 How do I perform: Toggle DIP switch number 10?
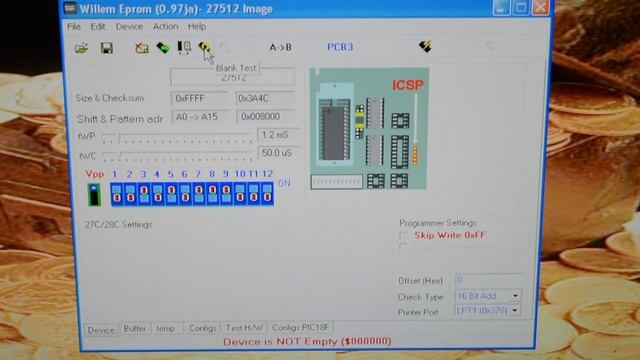[240, 193]
